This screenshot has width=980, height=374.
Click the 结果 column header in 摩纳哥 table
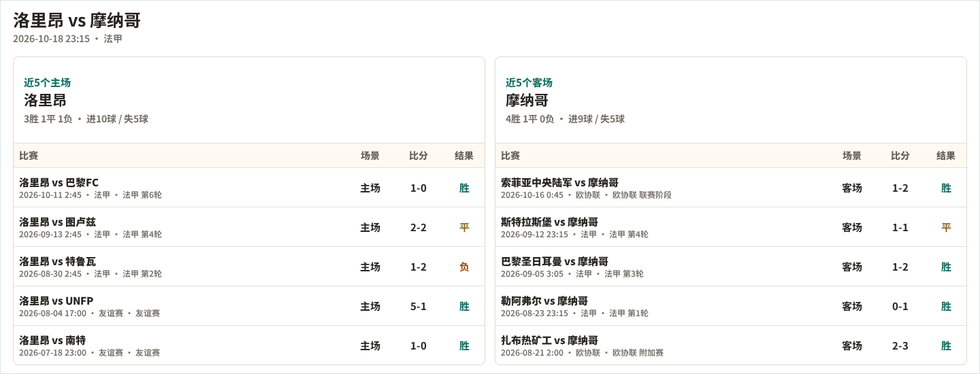[946, 156]
